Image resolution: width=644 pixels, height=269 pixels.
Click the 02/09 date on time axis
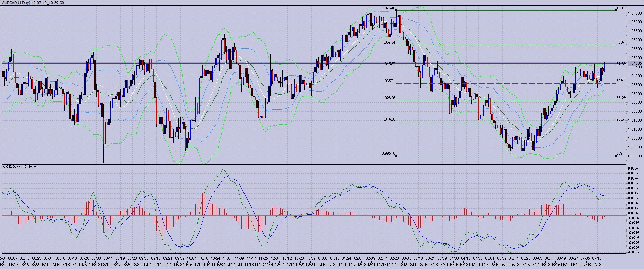click(370, 258)
